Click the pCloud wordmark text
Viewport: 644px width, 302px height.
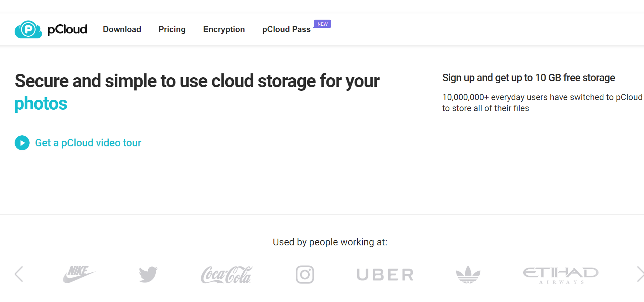[x=67, y=30]
